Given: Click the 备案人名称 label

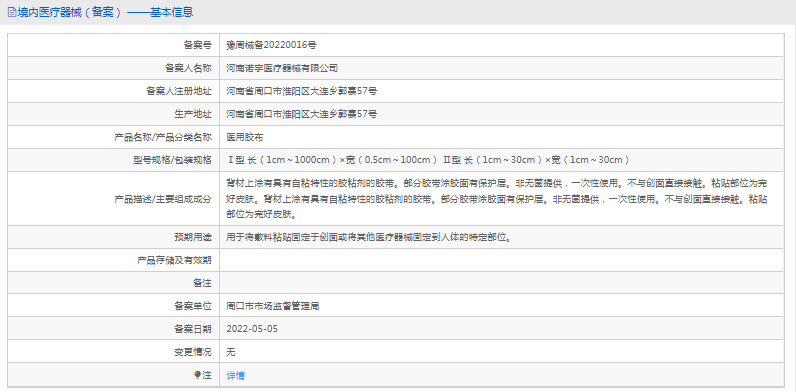Looking at the screenshot, I should click(188, 68).
